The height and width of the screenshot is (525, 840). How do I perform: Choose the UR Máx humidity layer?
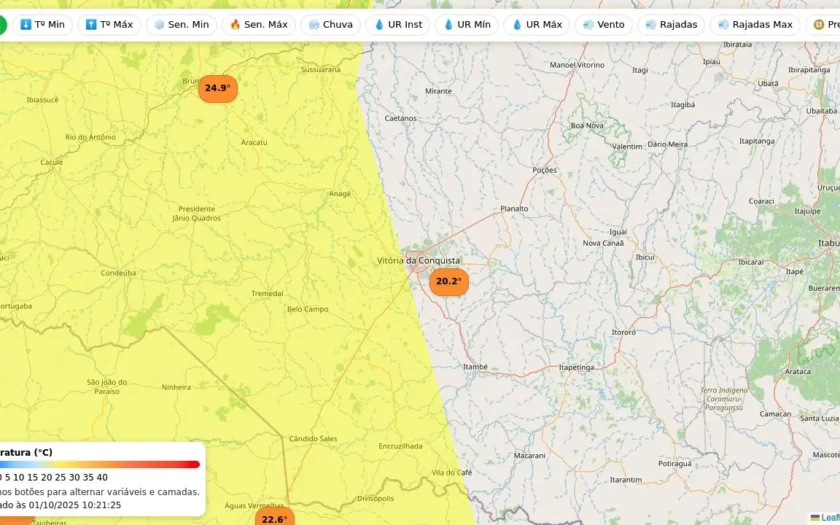click(536, 25)
